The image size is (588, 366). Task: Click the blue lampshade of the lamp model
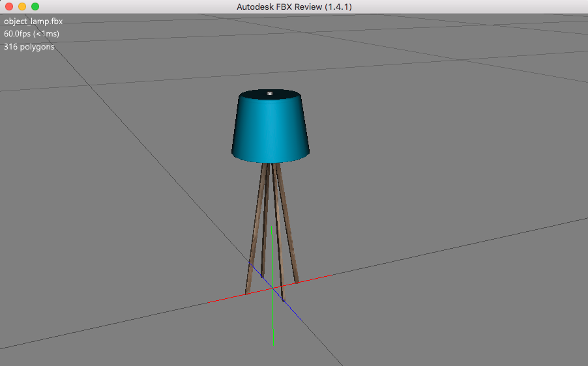coord(271,128)
